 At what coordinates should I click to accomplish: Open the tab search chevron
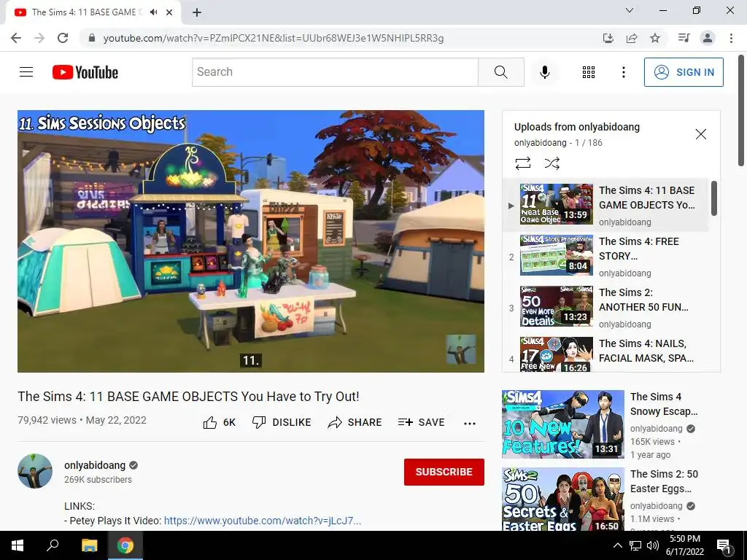(630, 10)
